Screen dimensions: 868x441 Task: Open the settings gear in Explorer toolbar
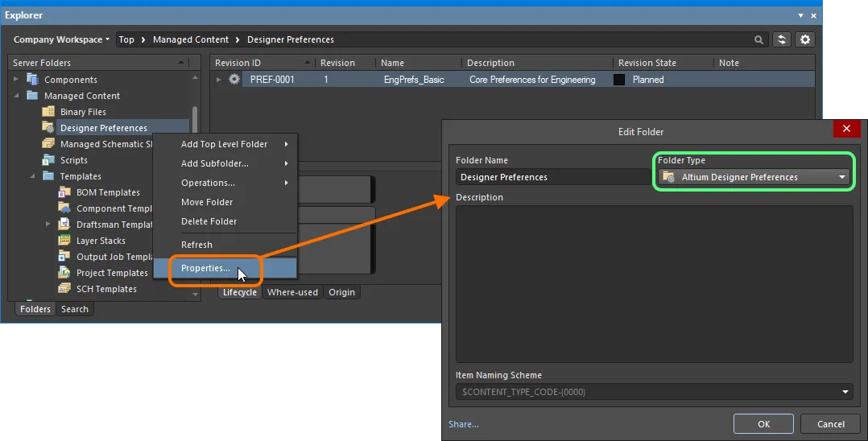[805, 39]
